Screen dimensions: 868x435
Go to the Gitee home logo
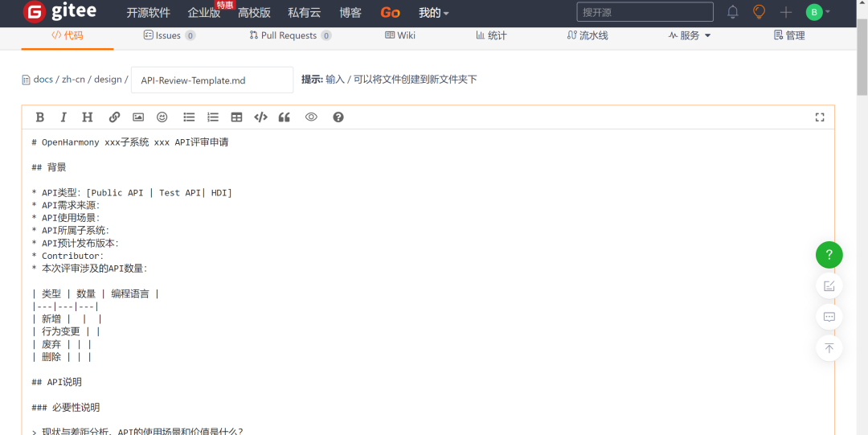[59, 11]
